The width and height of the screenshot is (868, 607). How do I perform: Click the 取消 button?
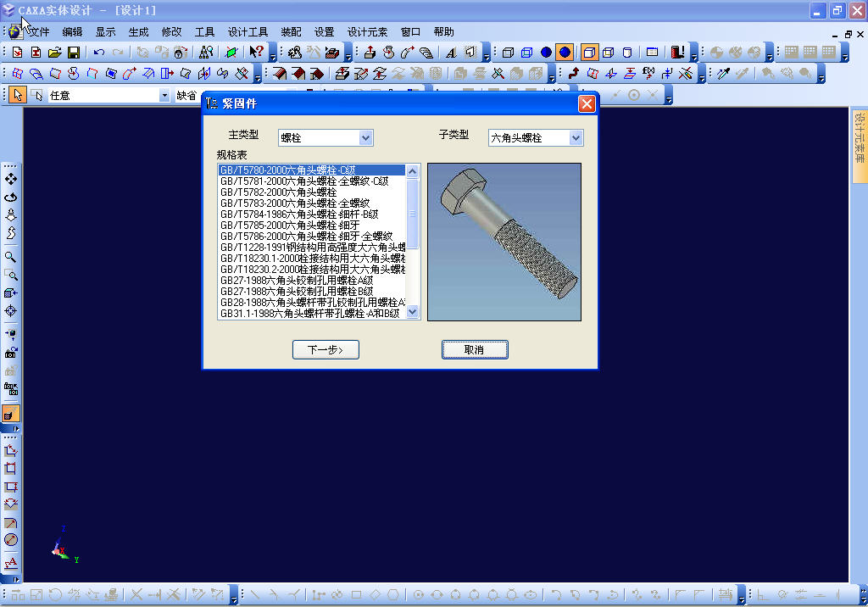(x=475, y=349)
